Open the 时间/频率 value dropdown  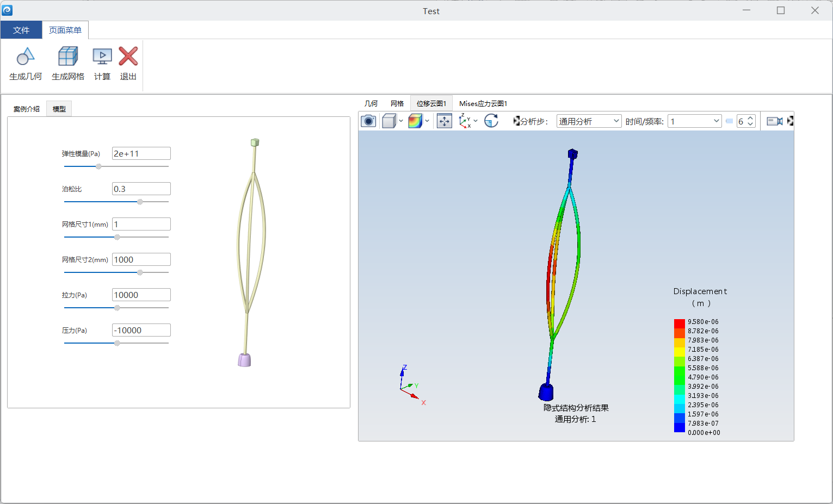pyautogui.click(x=695, y=121)
